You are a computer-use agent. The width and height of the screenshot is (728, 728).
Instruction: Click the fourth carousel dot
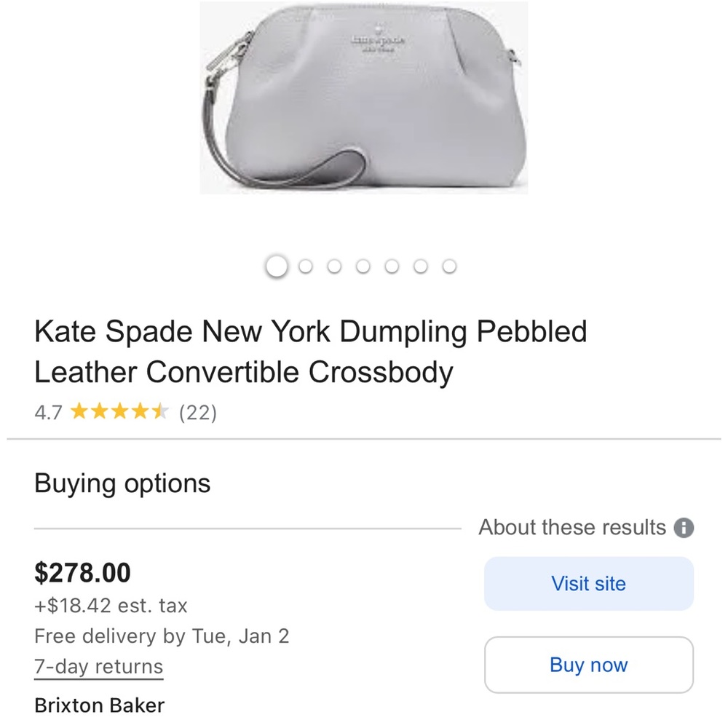pos(363,266)
